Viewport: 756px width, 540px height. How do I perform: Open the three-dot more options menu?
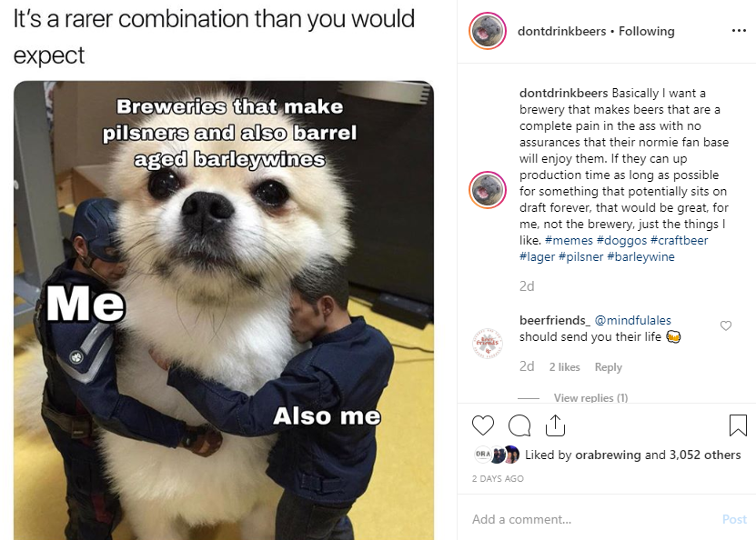739,31
